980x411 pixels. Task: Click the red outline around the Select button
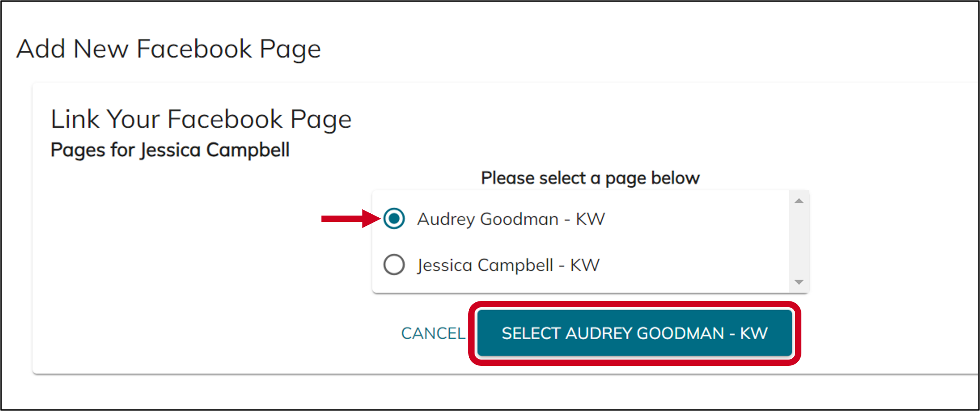tap(634, 305)
